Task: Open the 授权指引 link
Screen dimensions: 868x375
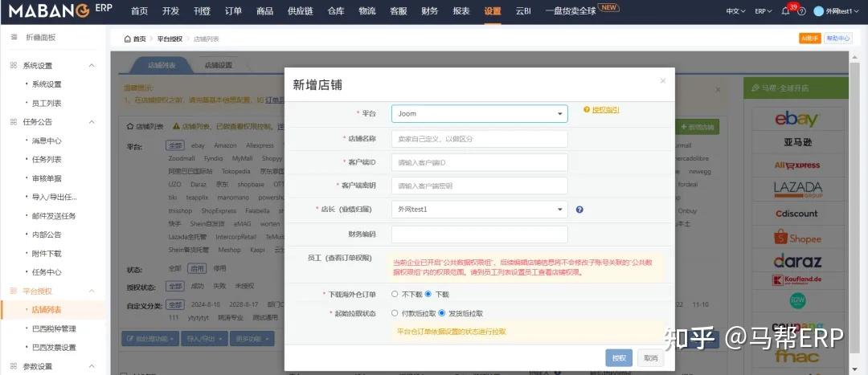Action: 606,110
